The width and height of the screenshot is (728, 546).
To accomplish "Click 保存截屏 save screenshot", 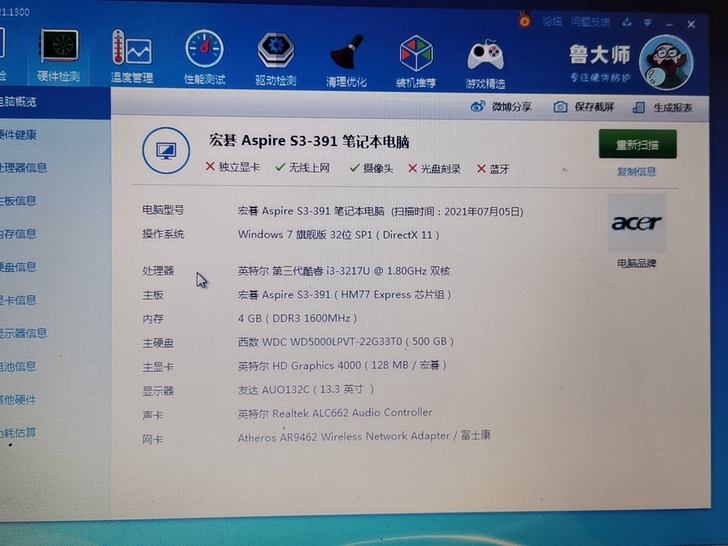I will pos(584,107).
